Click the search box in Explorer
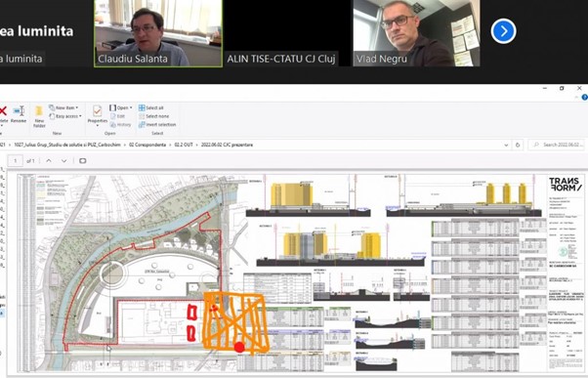 click(557, 145)
